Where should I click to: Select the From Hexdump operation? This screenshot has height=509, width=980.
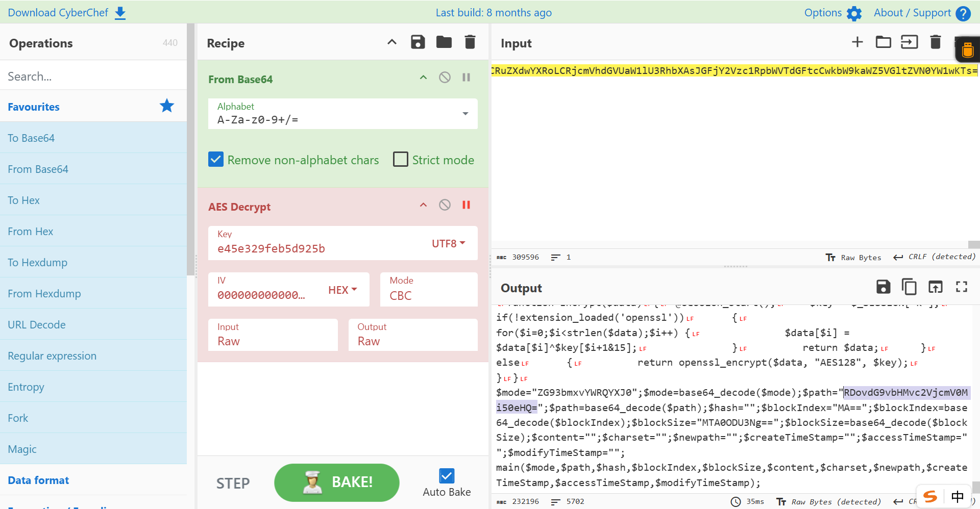pos(93,293)
